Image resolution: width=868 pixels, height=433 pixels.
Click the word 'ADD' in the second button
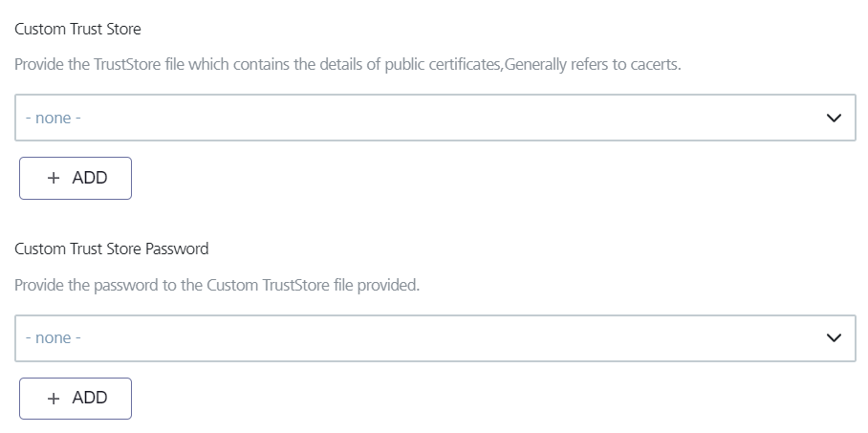pyautogui.click(x=90, y=399)
